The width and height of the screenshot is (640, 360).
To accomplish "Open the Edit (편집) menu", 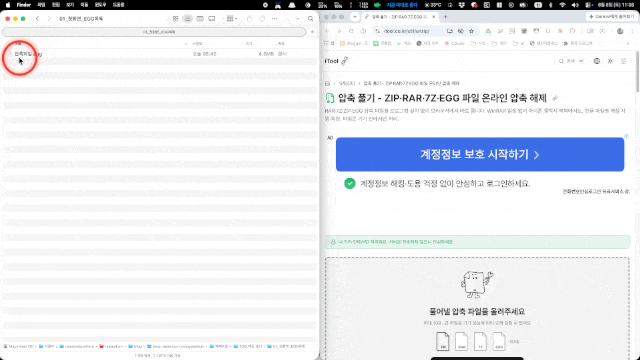I will coord(56,5).
